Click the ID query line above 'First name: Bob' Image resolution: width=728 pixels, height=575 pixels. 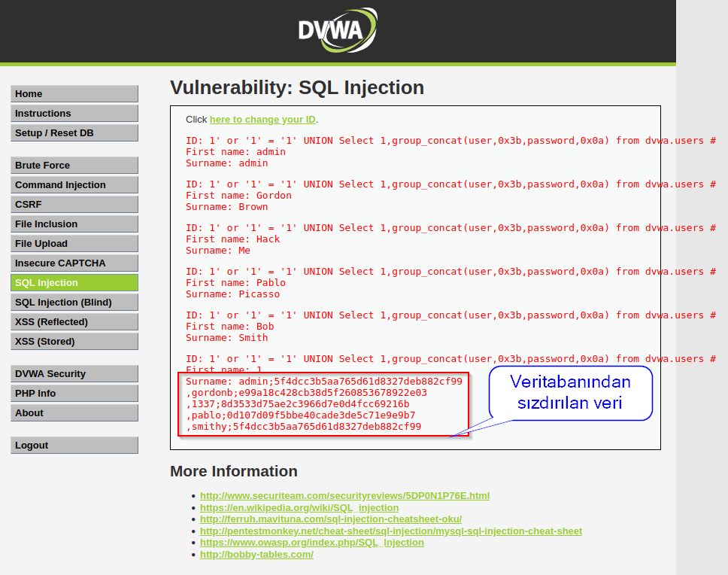pos(450,315)
